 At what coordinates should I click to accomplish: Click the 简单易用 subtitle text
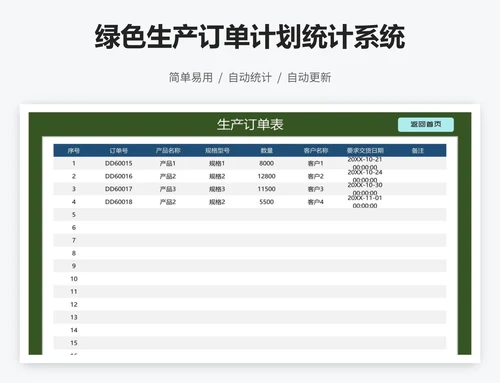point(191,77)
